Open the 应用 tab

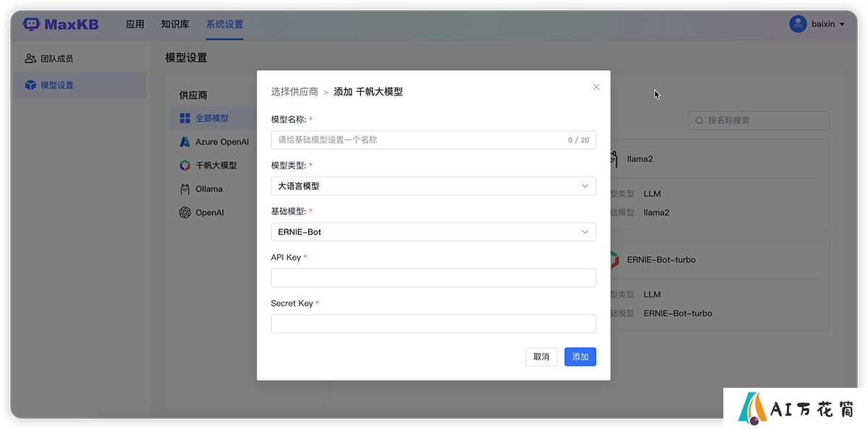(x=135, y=24)
